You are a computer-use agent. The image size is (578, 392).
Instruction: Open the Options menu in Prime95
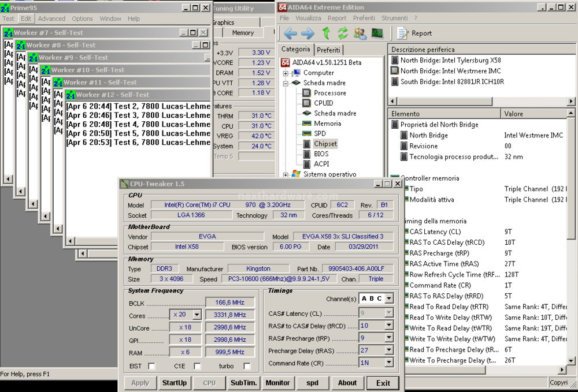point(82,18)
